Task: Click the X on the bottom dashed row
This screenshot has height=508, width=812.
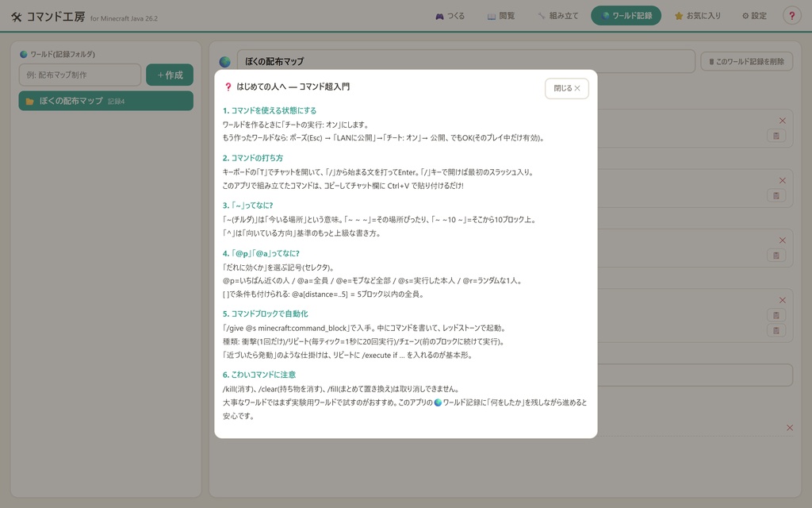Action: (790, 428)
